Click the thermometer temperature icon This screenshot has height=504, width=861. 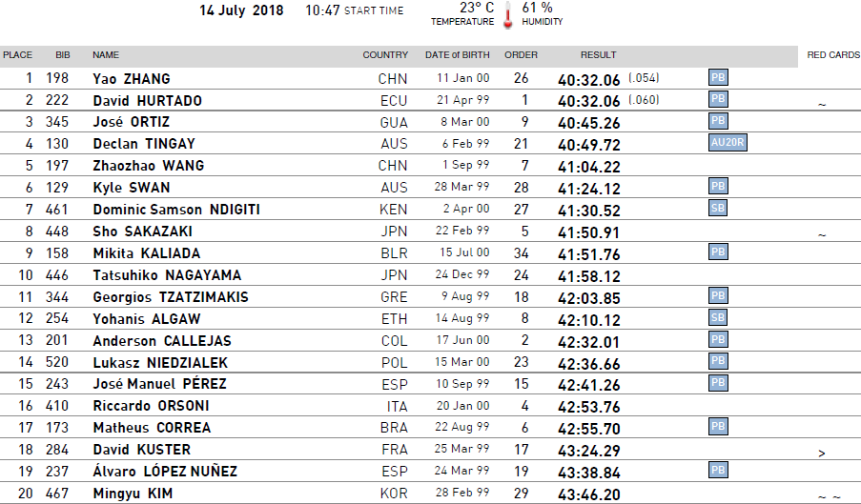click(508, 15)
